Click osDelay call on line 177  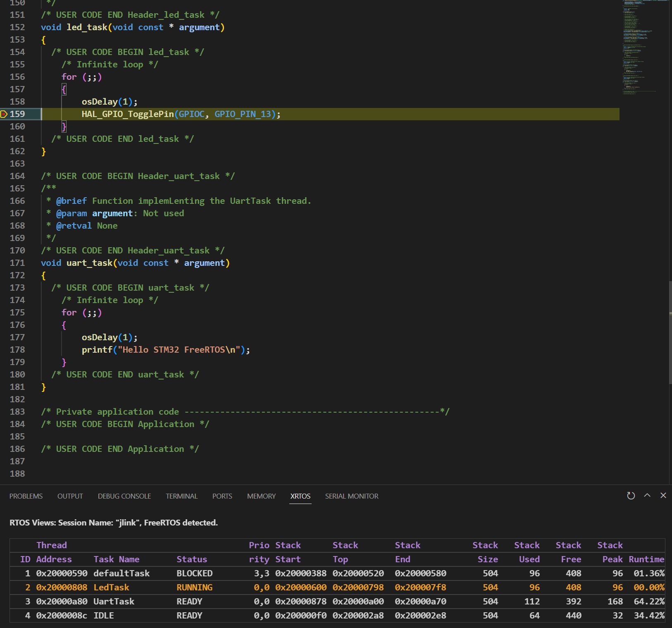click(x=100, y=337)
